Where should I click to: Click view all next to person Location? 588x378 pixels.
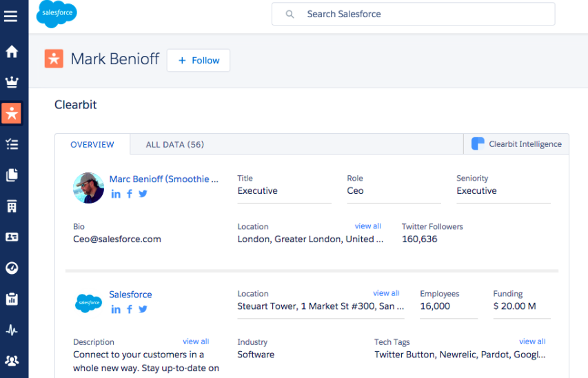point(368,226)
